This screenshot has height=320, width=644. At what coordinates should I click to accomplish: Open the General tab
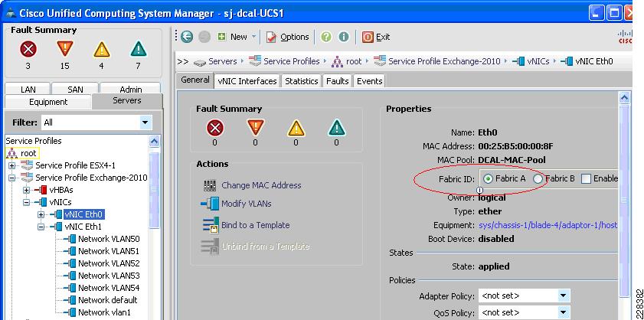pyautogui.click(x=195, y=80)
